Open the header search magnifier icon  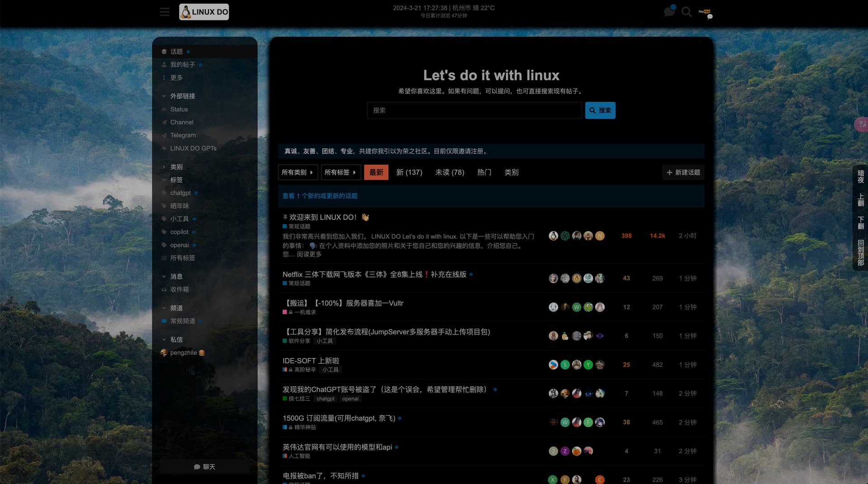686,12
